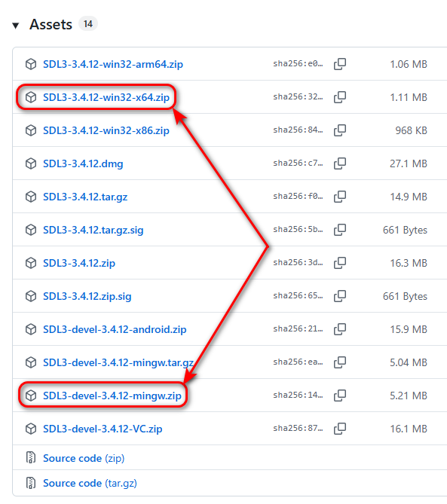
Task: Open SDL3-3.4.12.dmg download link
Action: click(x=83, y=163)
